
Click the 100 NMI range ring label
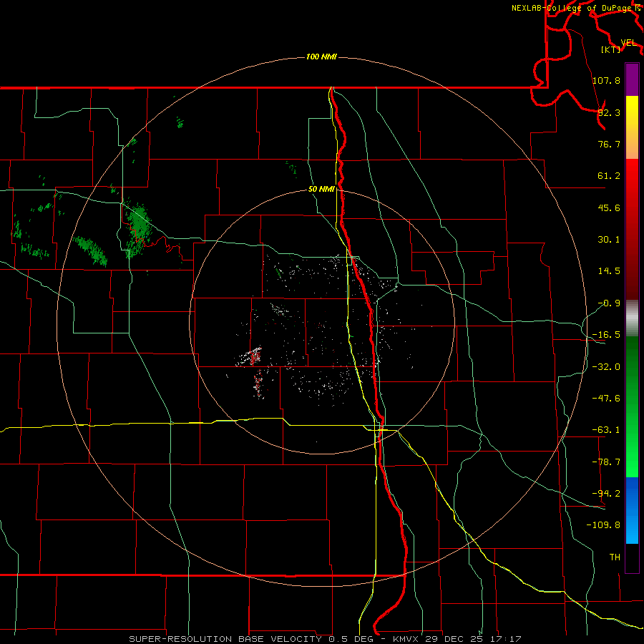[321, 57]
